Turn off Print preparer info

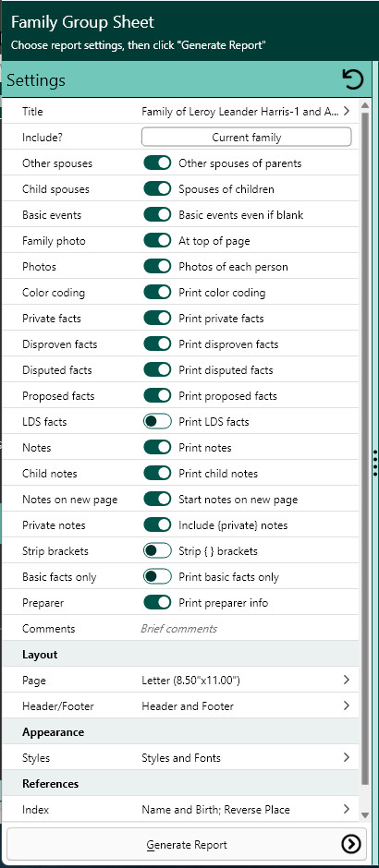tap(157, 602)
